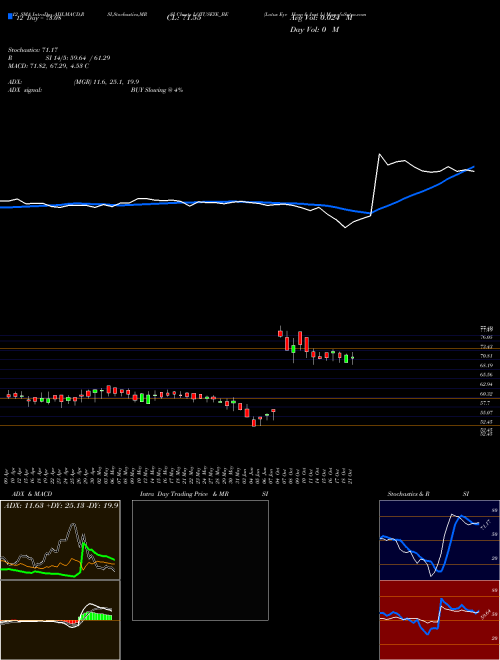Screen dimensions: 500x660
Task: Click the blue 12-day SMA legend square
Action: [x=10, y=16]
